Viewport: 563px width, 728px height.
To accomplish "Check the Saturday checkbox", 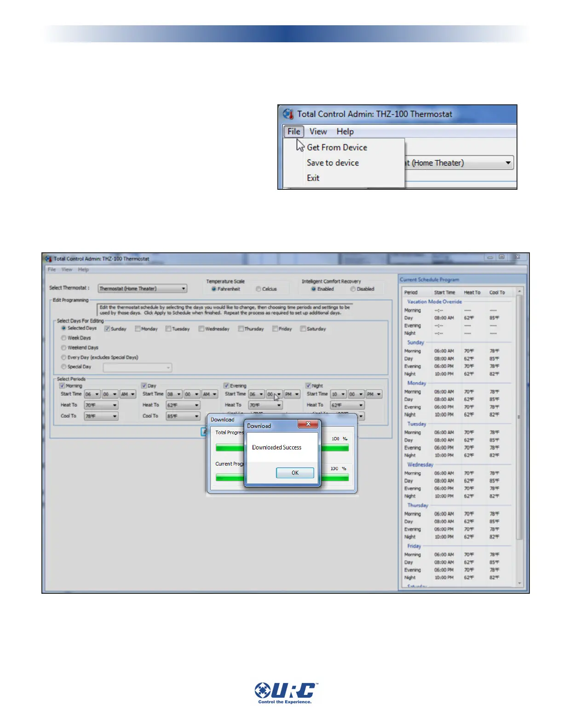I will click(x=303, y=329).
